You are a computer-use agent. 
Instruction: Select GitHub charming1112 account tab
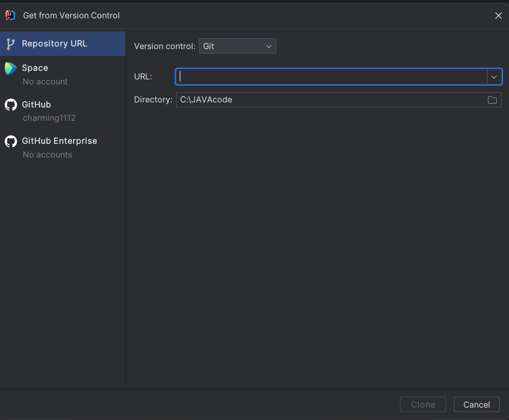pyautogui.click(x=63, y=111)
